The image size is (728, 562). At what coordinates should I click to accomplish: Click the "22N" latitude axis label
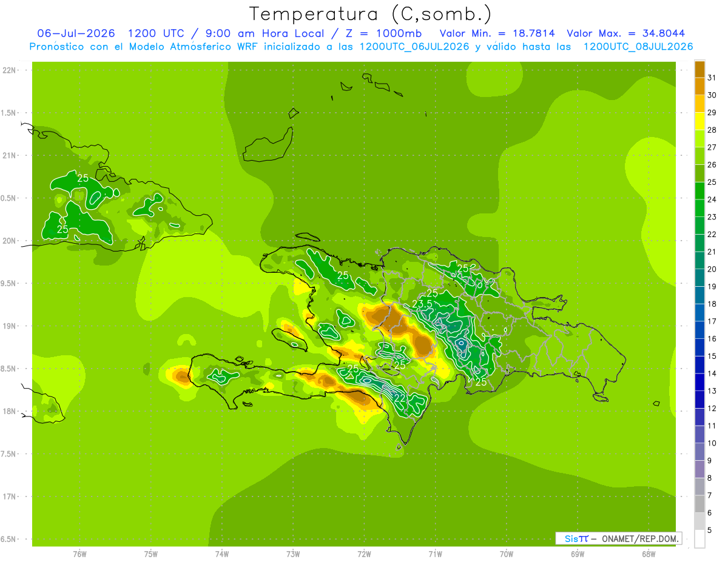coord(10,70)
